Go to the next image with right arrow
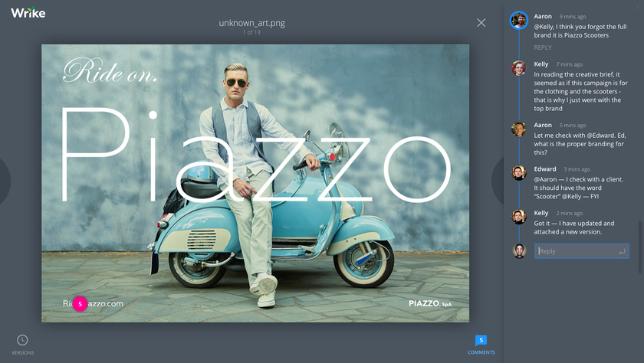 [x=496, y=181]
